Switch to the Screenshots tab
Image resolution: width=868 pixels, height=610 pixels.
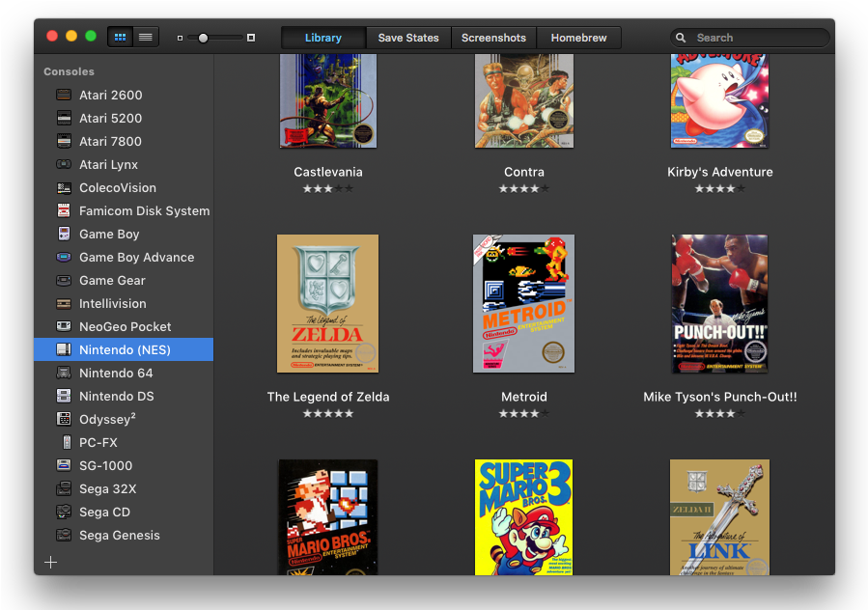(x=493, y=38)
